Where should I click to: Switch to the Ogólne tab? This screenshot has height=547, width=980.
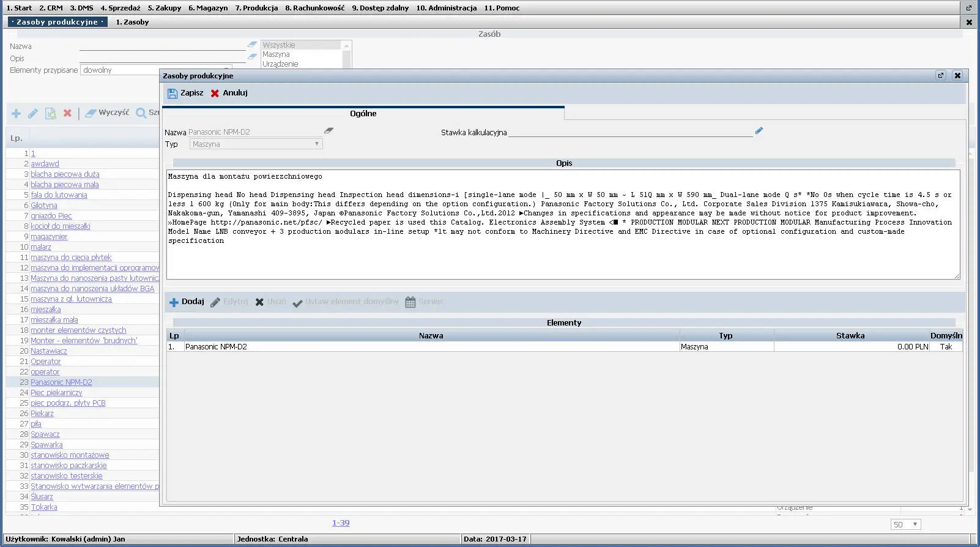point(363,113)
